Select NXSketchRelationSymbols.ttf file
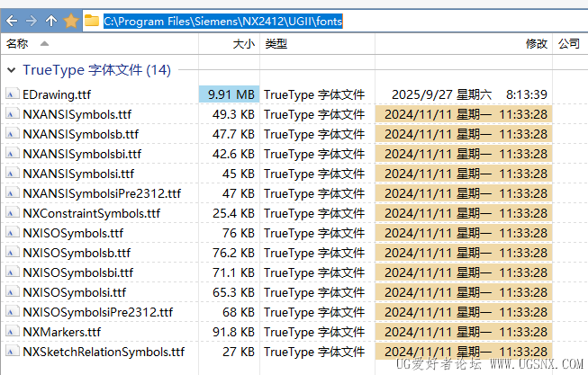Image resolution: width=588 pixels, height=375 pixels. (x=104, y=352)
